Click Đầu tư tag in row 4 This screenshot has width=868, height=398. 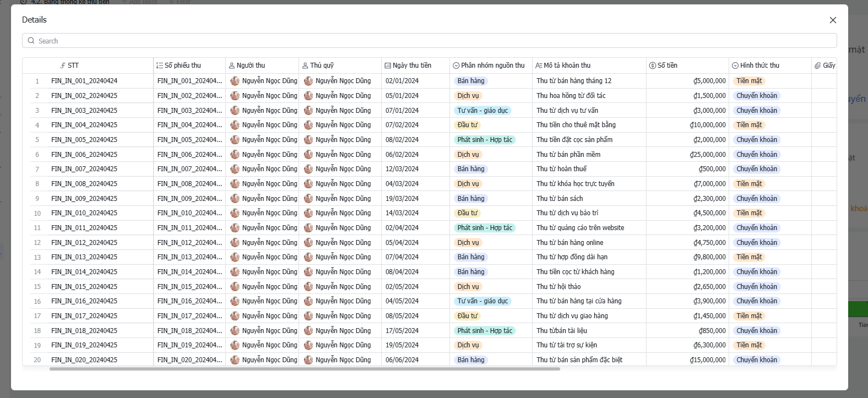click(467, 125)
